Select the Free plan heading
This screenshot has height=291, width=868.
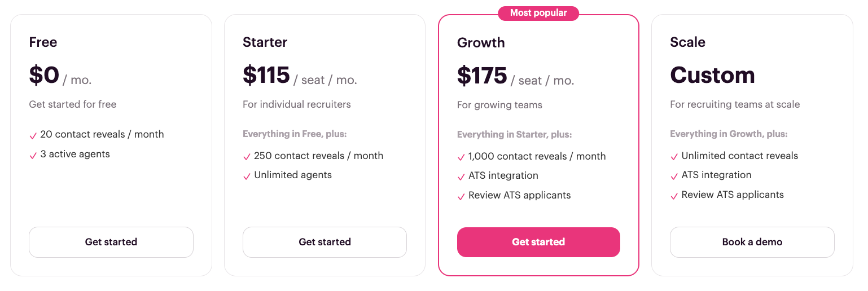(43, 42)
